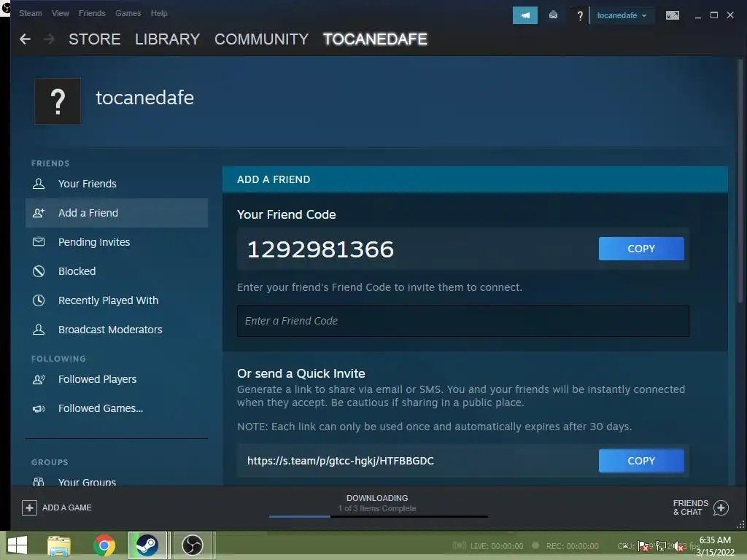Click the Pending Invites envelope icon

39,242
